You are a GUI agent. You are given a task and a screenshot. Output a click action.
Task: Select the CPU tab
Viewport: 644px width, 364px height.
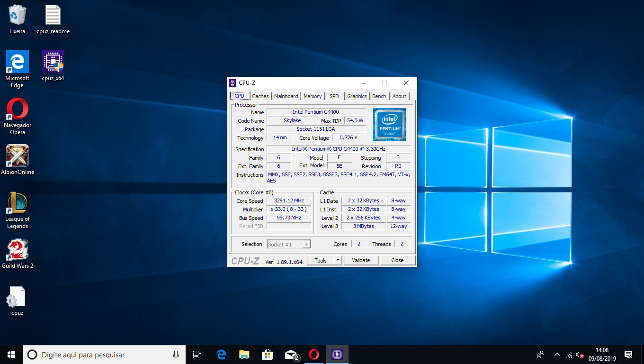[240, 96]
